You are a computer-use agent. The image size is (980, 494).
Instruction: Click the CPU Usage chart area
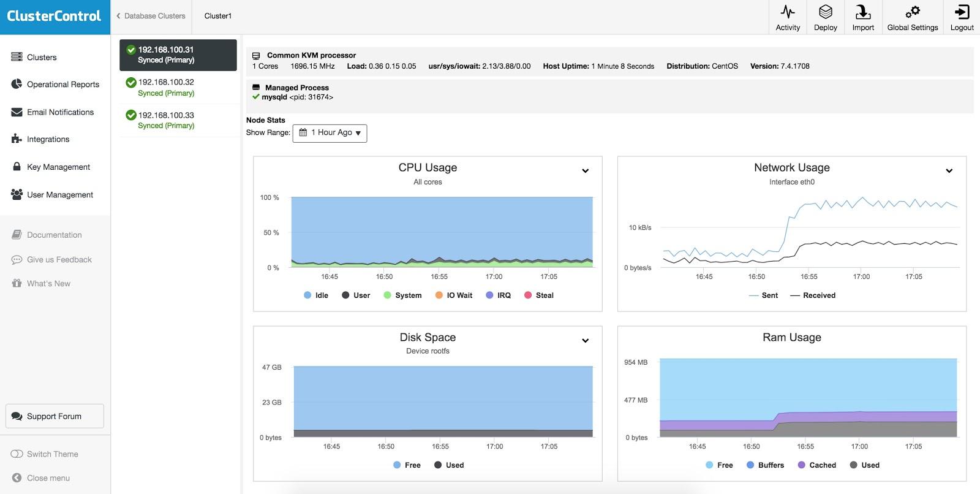tap(442, 232)
